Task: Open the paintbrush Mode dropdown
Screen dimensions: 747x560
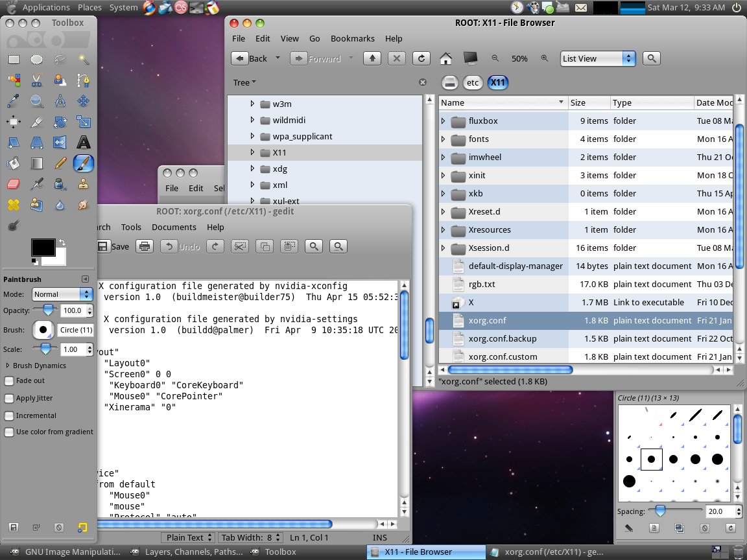Action: 62,294
